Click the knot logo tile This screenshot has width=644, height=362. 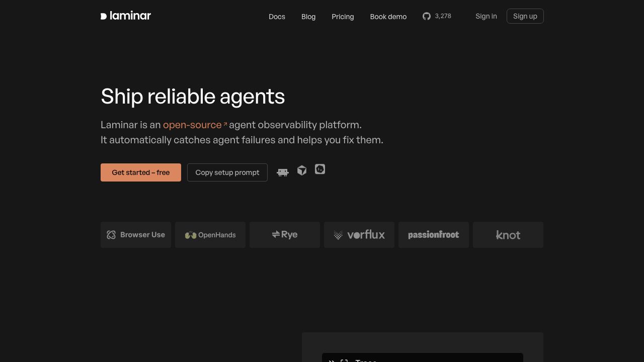[508, 235]
